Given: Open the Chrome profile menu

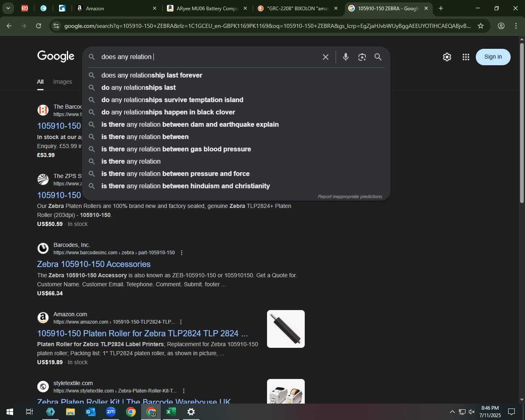Looking at the screenshot, I should (501, 26).
